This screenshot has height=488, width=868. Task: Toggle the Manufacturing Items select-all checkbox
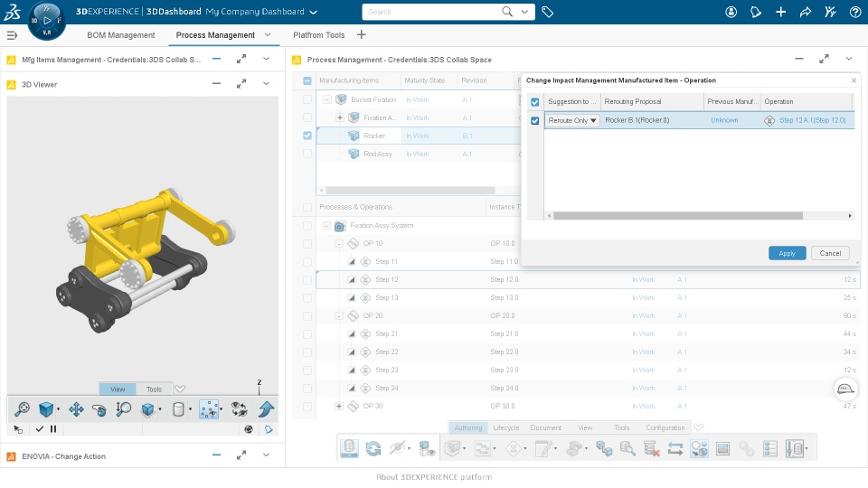(307, 80)
